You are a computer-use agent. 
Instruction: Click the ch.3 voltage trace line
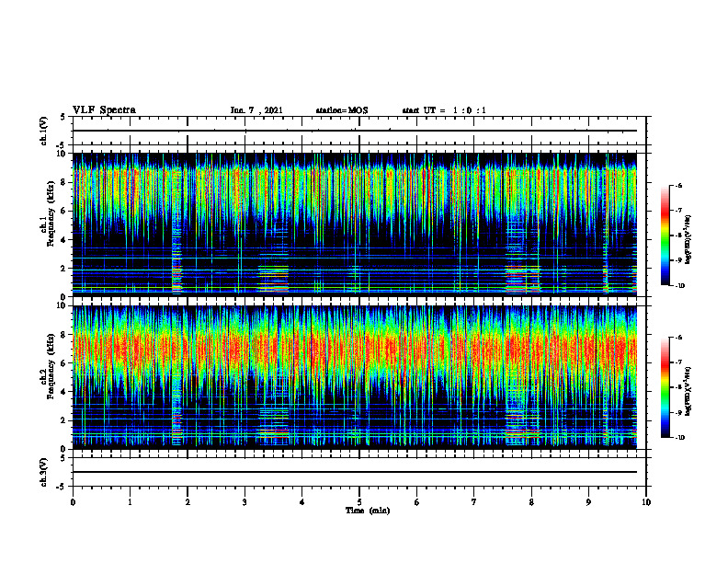click(x=355, y=472)
